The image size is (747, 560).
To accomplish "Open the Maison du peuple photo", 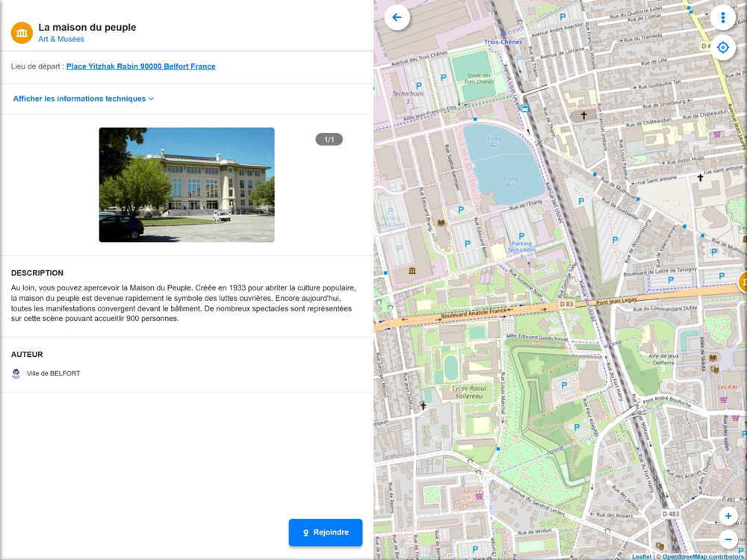I will (187, 184).
